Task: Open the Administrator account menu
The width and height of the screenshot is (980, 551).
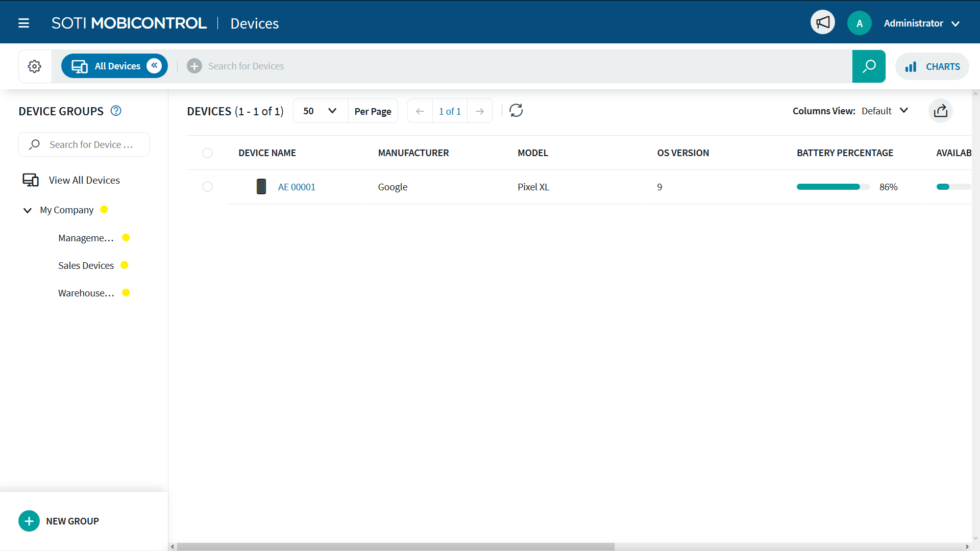Action: coord(921,23)
